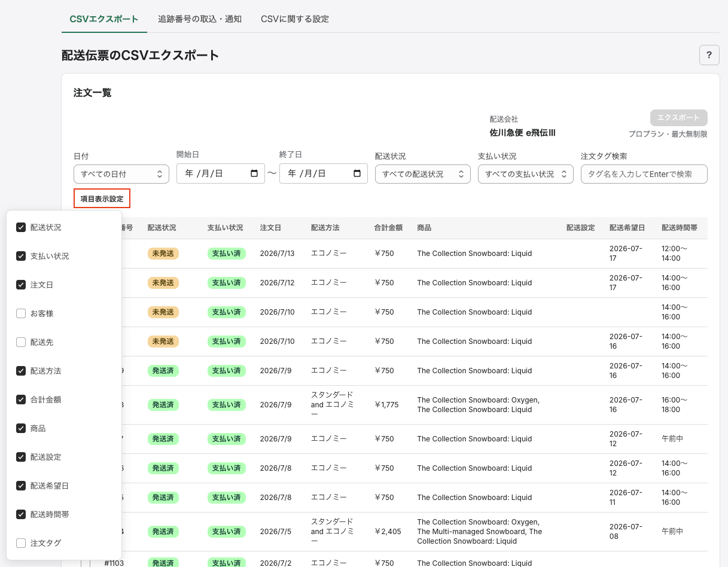Click 未発送 badge in 2026/7/13 row

[x=163, y=254]
